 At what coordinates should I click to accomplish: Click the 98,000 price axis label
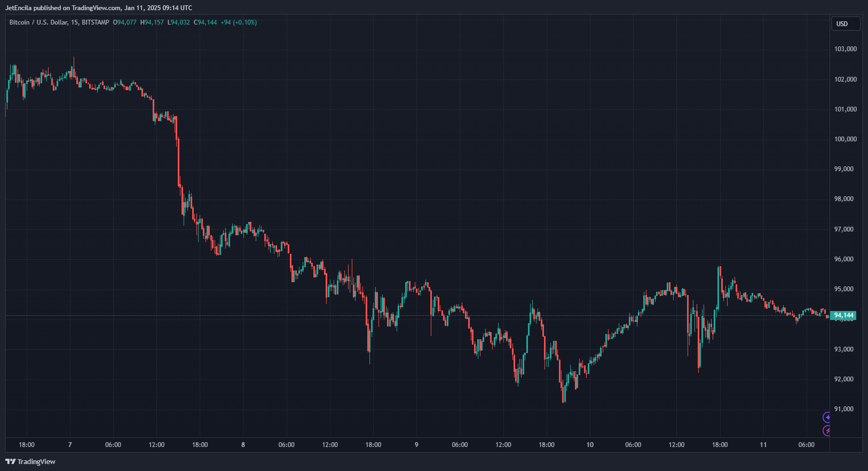[844, 199]
